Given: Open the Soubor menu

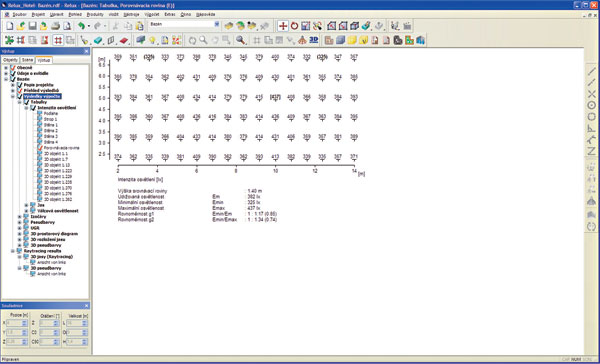Looking at the screenshot, I should 19,15.
